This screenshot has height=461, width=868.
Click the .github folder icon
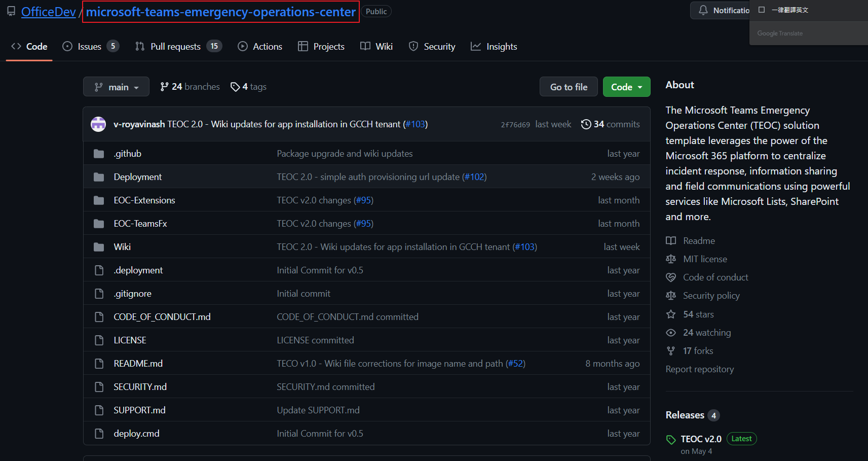pyautogui.click(x=99, y=154)
